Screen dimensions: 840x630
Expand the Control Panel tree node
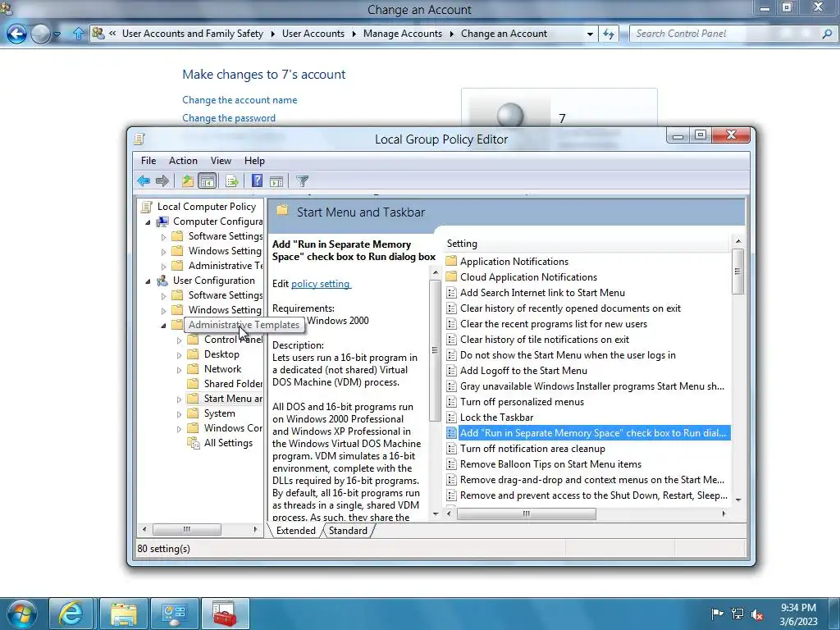(x=179, y=340)
